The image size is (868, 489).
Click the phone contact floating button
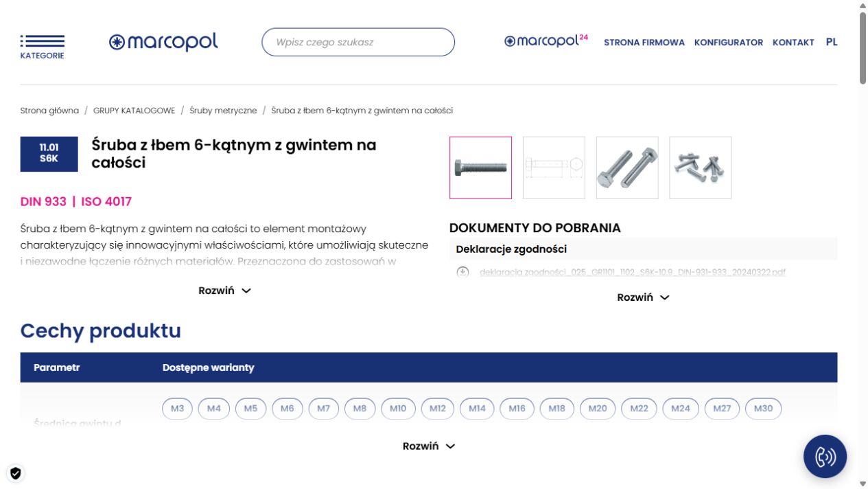[825, 457]
